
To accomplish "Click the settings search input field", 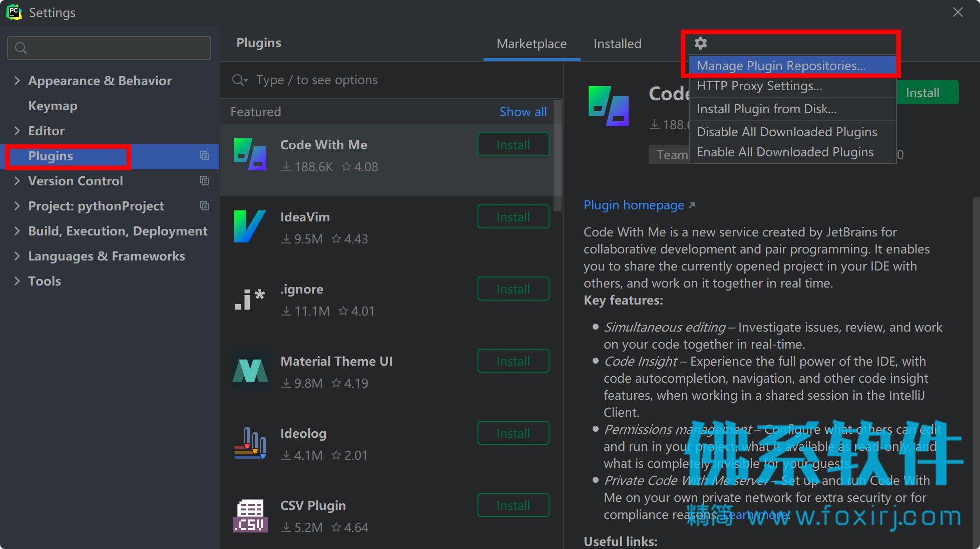I will pos(109,48).
